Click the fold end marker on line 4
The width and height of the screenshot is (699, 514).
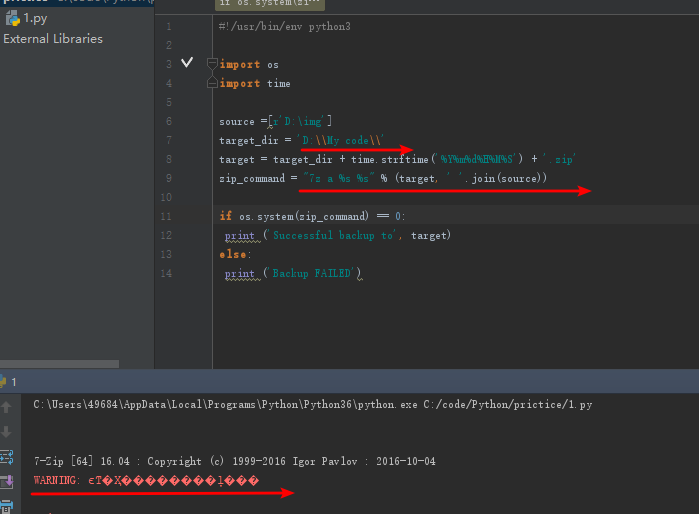212,82
